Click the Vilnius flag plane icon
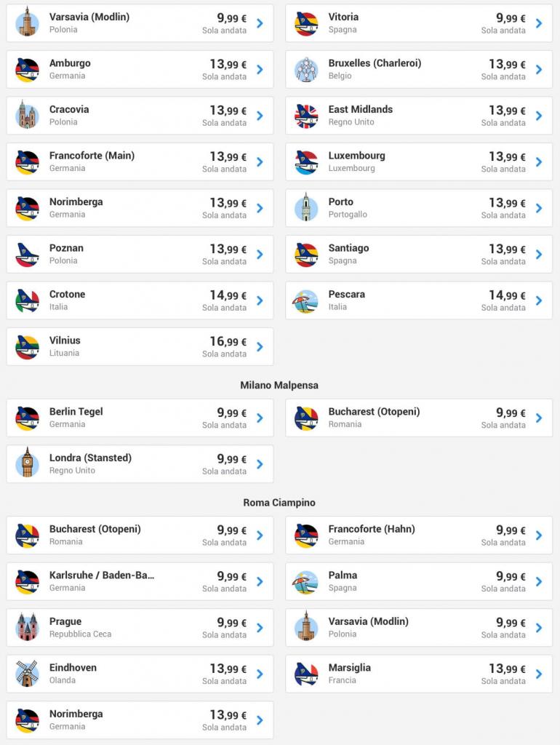This screenshot has width=560, height=745. [x=27, y=347]
